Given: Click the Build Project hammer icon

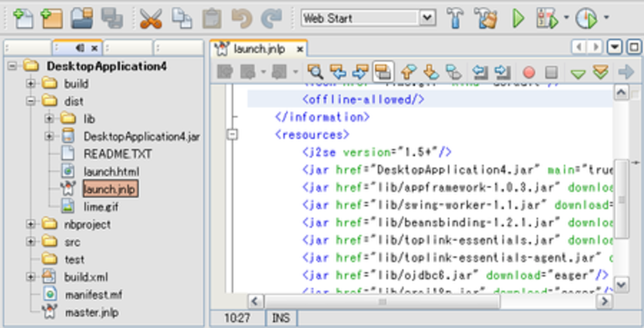Looking at the screenshot, I should click(455, 19).
